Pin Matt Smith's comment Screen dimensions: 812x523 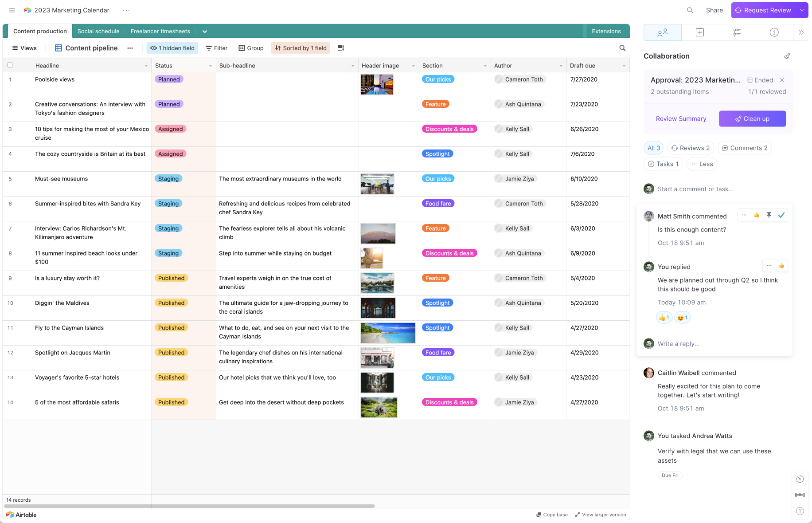tap(769, 215)
